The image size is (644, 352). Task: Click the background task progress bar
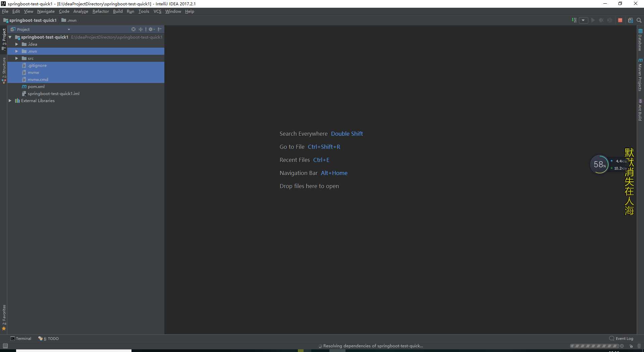click(594, 346)
